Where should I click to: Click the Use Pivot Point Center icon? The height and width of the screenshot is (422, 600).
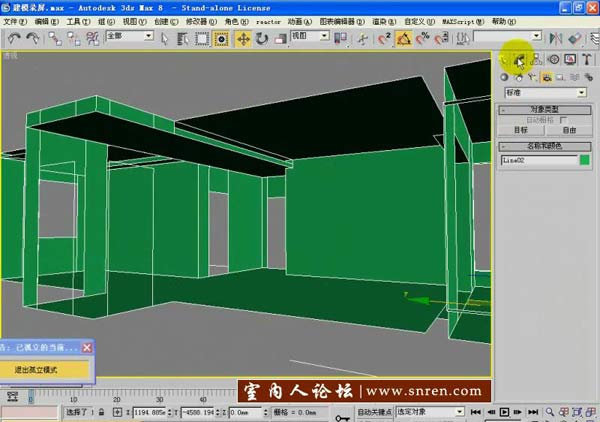340,38
